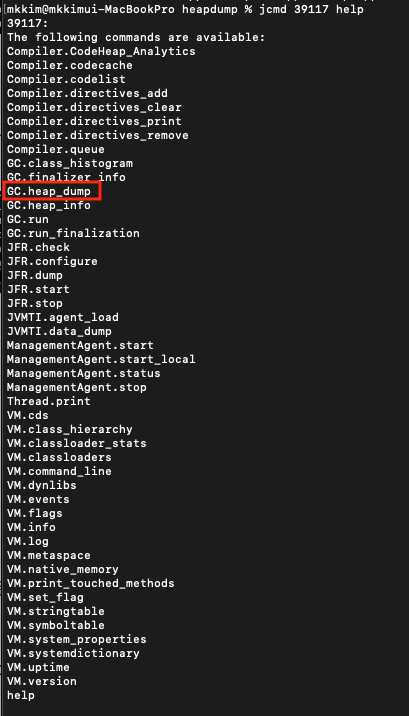Click the ManagementAgent.start_local entry
This screenshot has width=409, height=716.
[101, 359]
